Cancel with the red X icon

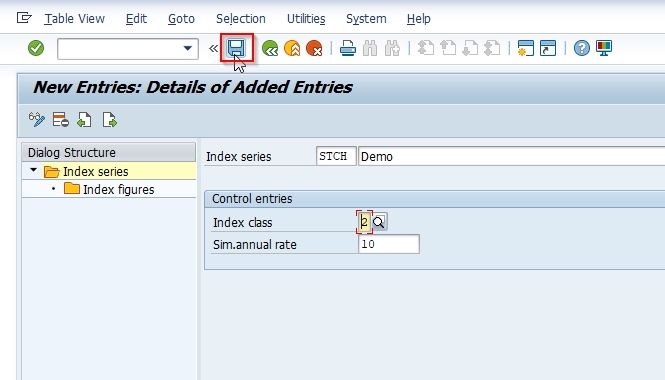click(x=314, y=48)
